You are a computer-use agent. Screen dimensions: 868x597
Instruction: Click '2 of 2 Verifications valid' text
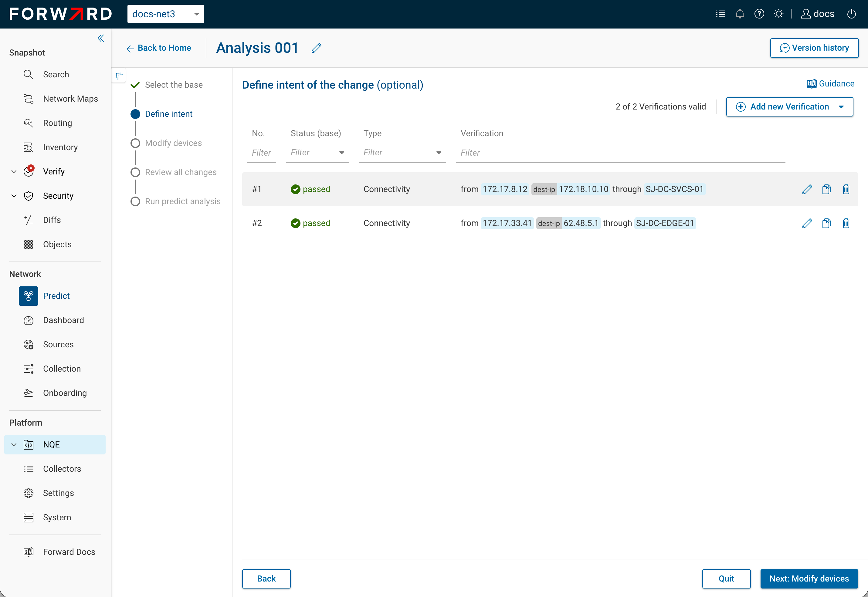click(x=661, y=106)
